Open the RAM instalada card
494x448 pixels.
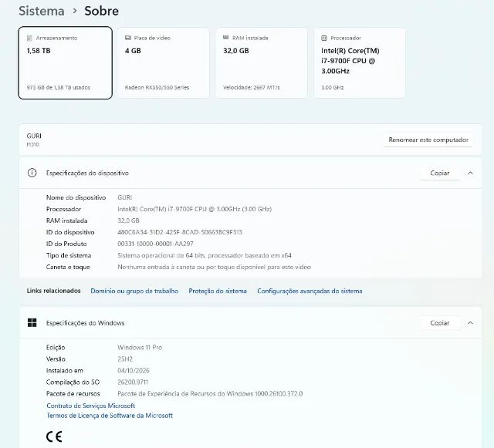[x=262, y=63]
